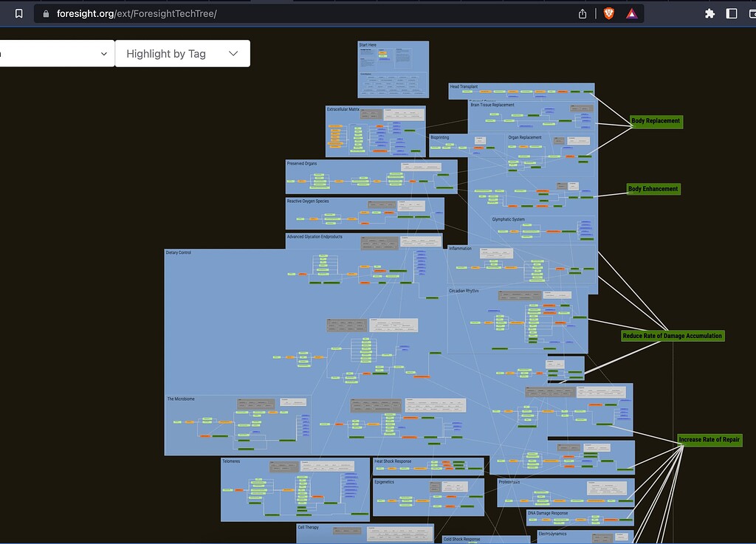The height and width of the screenshot is (544, 756).
Task: Click the share icon in address bar
Action: (x=583, y=13)
